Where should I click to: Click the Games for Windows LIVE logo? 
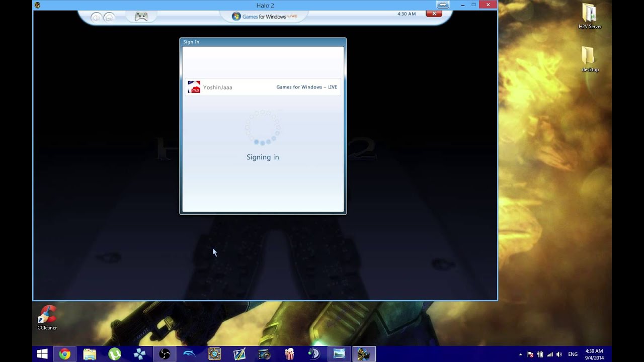(265, 16)
